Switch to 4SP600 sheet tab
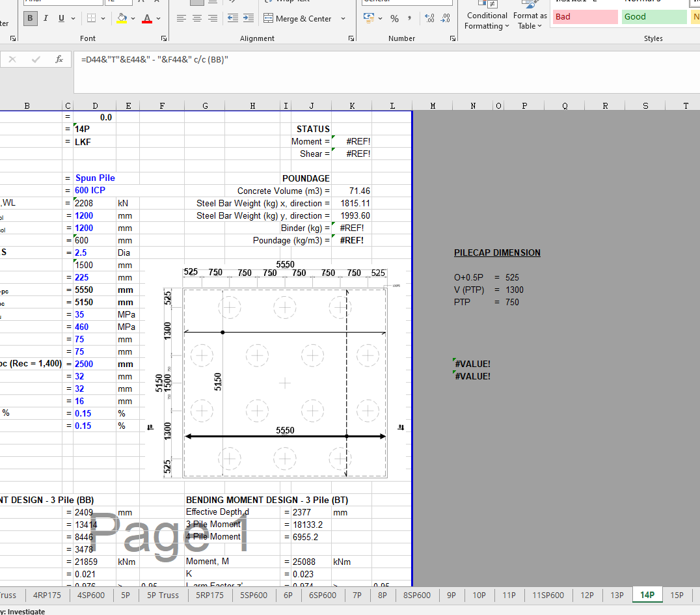The height and width of the screenshot is (615, 700). point(90,595)
